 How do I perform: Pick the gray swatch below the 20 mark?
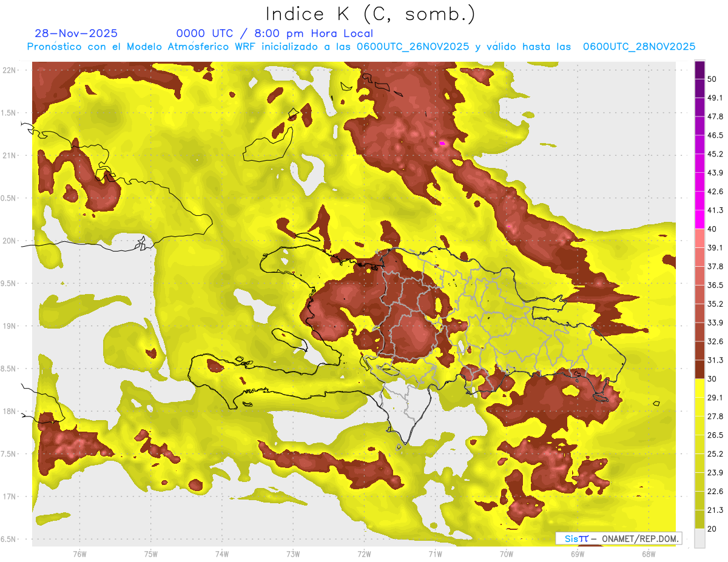pyautogui.click(x=699, y=538)
